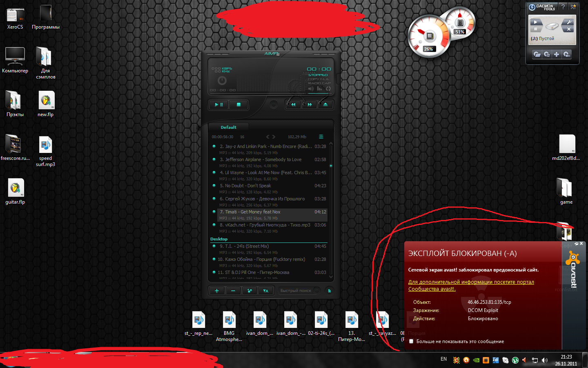Click Daemon Tools gadget add plus icon
Image resolution: width=588 pixels, height=368 pixels.
tap(557, 54)
